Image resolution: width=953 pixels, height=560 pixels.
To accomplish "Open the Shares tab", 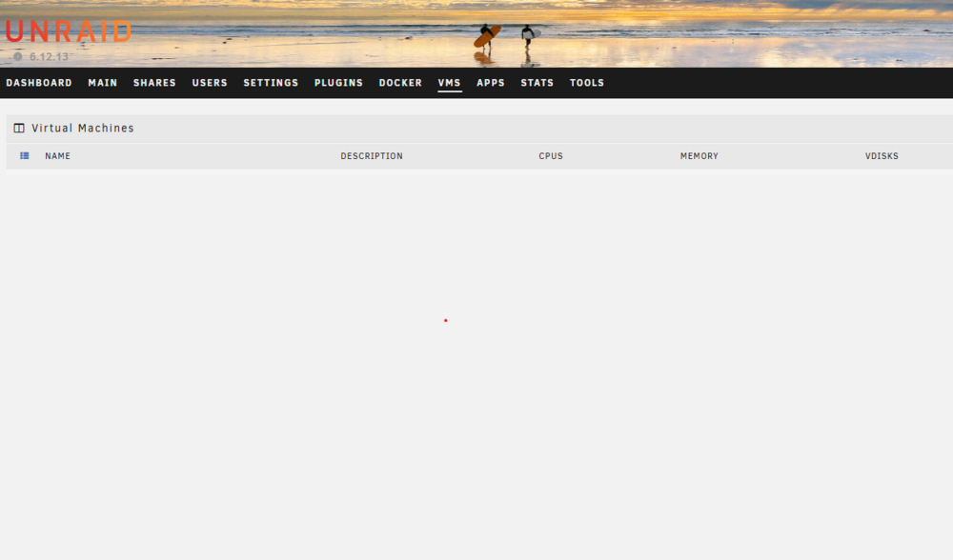I will pyautogui.click(x=154, y=83).
